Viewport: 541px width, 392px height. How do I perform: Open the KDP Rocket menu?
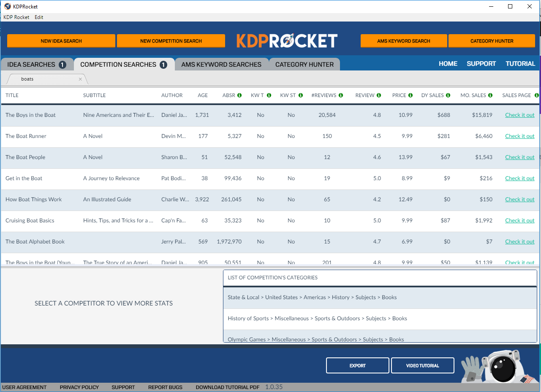[16, 17]
